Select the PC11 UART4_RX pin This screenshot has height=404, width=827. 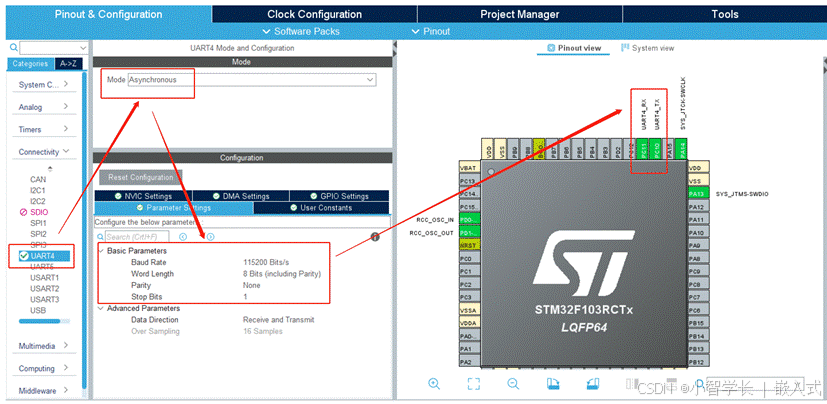642,149
